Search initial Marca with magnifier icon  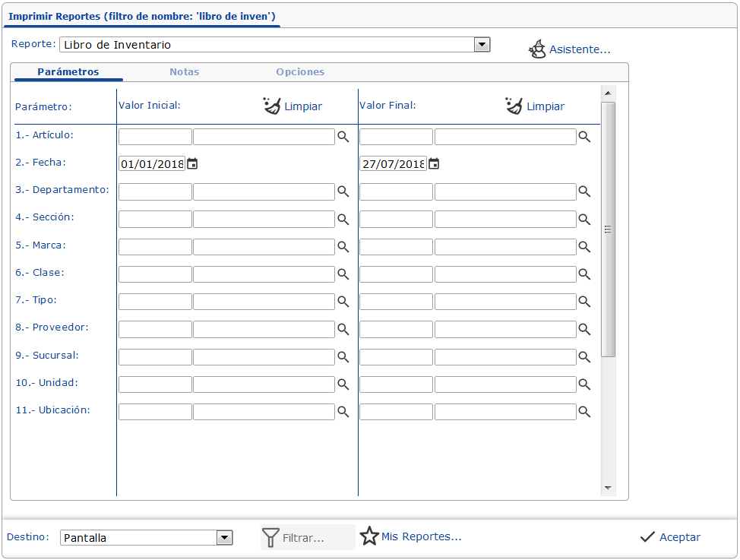point(343,247)
